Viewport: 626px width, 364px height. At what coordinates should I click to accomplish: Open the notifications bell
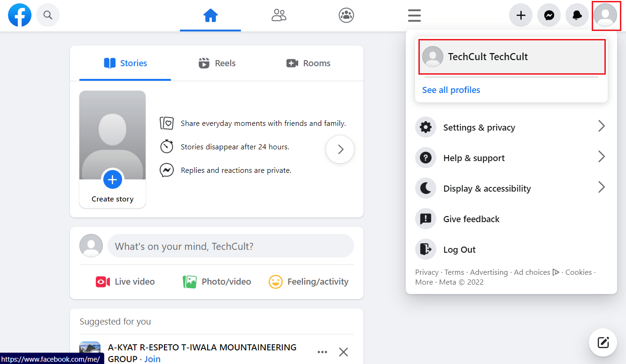pyautogui.click(x=577, y=15)
